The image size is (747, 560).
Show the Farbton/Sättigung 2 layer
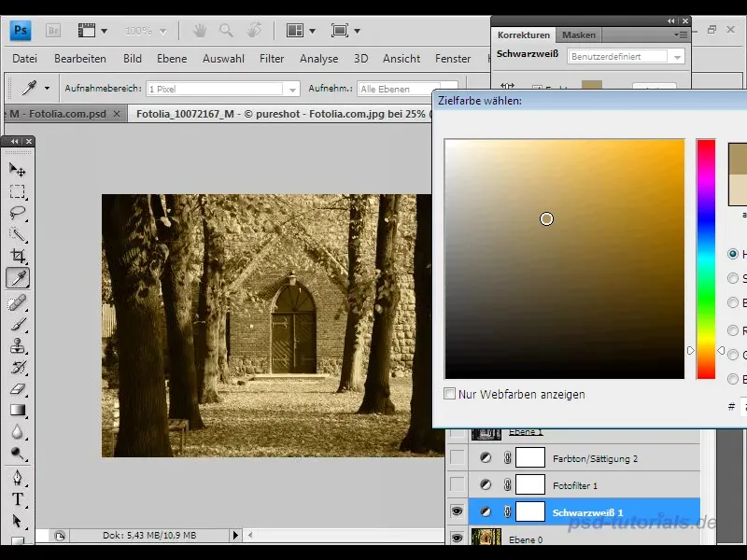(x=457, y=457)
